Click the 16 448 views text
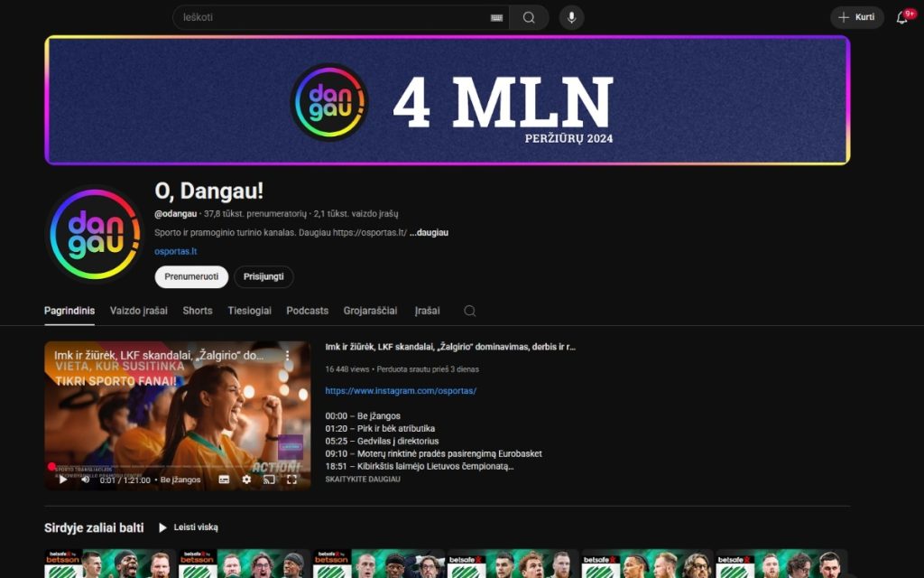924x578 pixels. click(x=347, y=369)
